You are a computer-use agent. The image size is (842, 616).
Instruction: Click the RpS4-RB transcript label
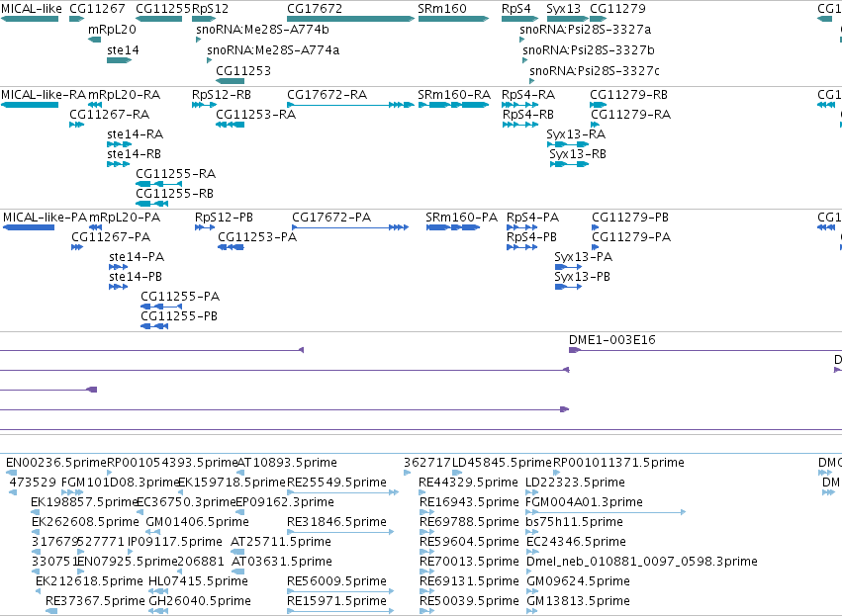point(528,115)
